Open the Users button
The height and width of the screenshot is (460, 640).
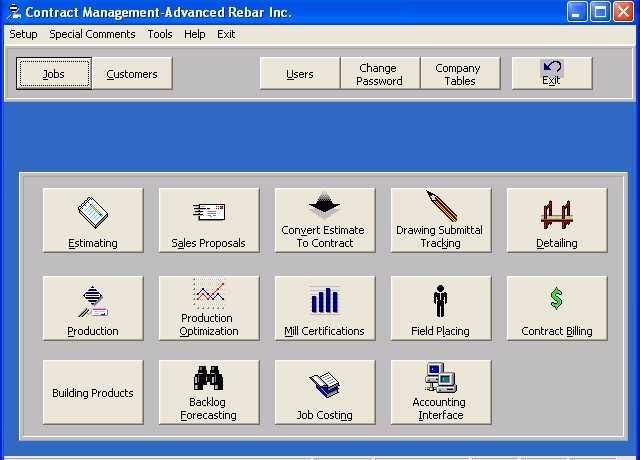point(300,73)
